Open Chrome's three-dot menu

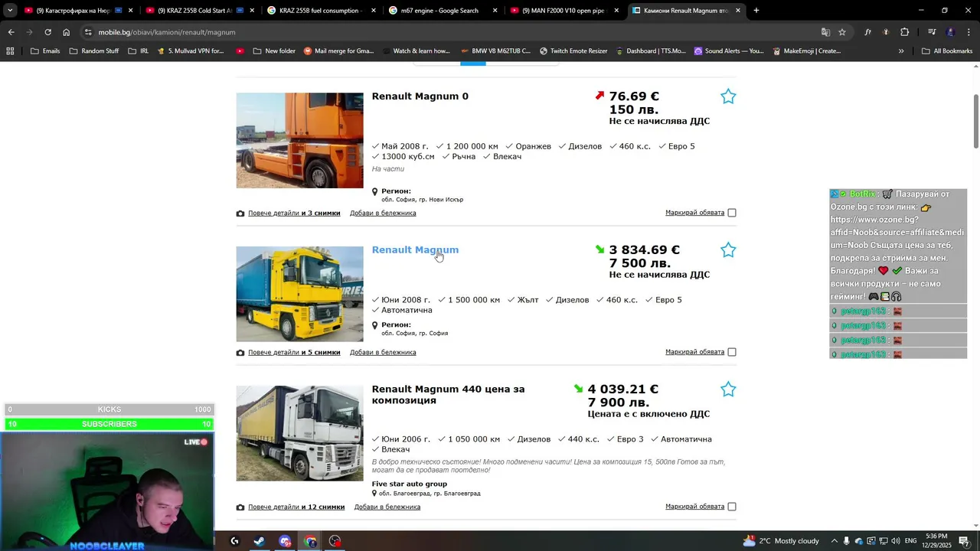pyautogui.click(x=969, y=32)
